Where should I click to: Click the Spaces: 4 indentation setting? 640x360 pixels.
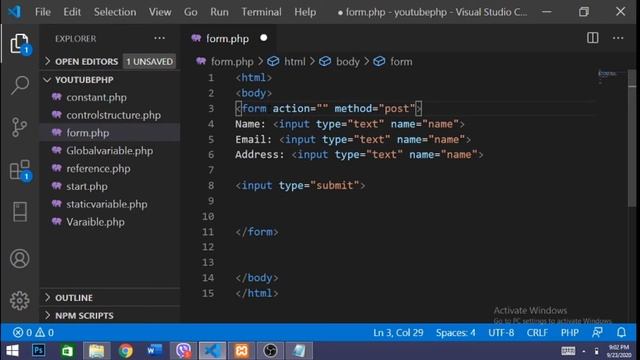(456, 333)
